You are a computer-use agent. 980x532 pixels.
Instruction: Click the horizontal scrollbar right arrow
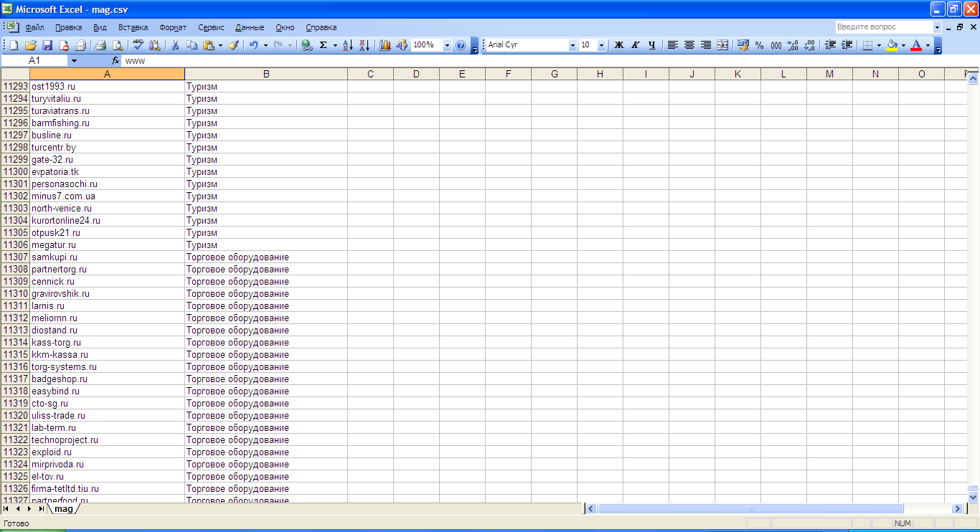[x=957, y=508]
